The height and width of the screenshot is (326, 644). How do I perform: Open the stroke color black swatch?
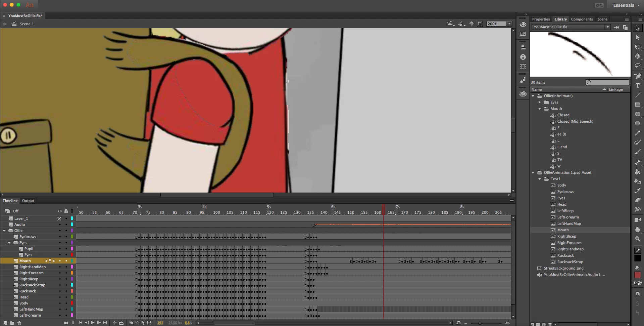(x=638, y=258)
